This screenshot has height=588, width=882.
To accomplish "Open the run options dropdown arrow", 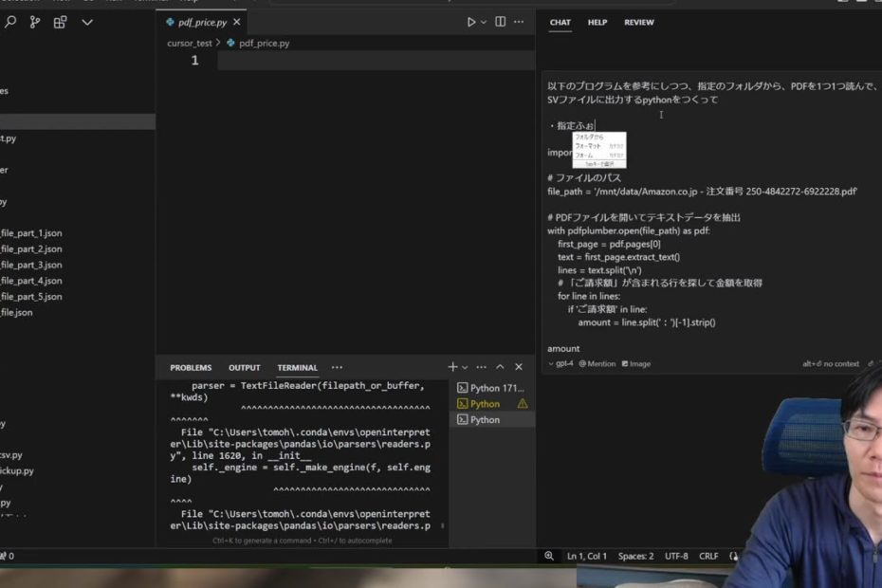I will pyautogui.click(x=484, y=22).
